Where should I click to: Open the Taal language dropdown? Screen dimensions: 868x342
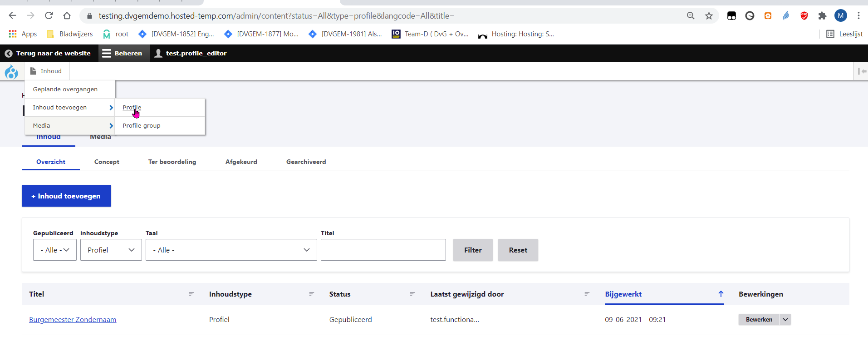click(231, 250)
